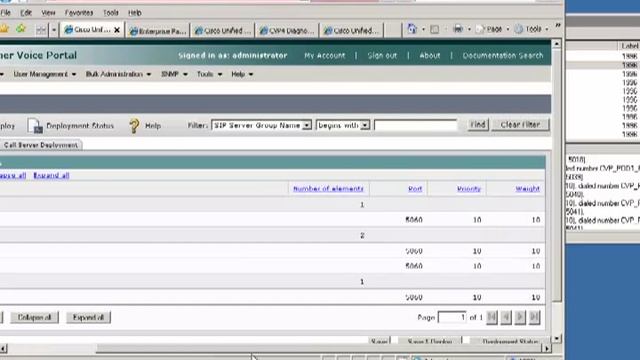Open the SNMP menu
Image resolution: width=640 pixels, height=360 pixels.
tap(174, 74)
